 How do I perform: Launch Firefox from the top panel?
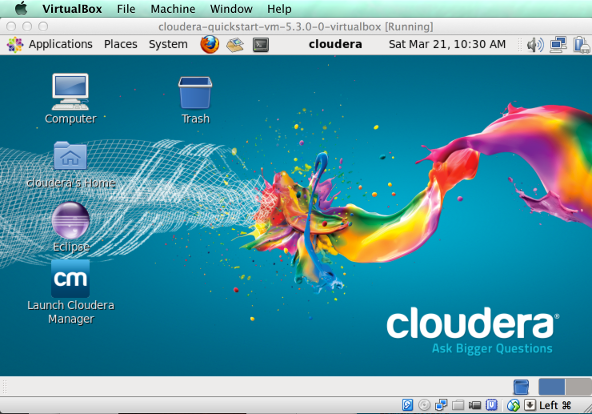pos(210,44)
